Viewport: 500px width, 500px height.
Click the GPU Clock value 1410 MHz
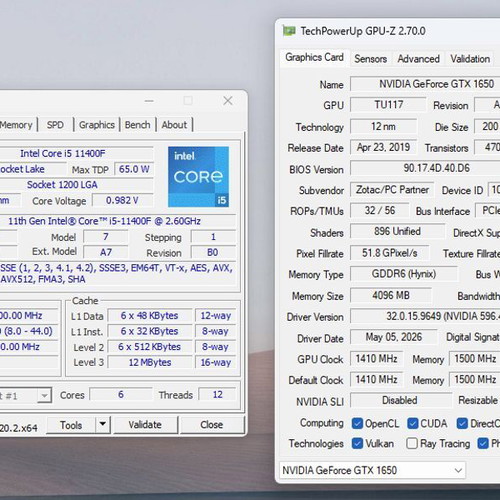376,359
